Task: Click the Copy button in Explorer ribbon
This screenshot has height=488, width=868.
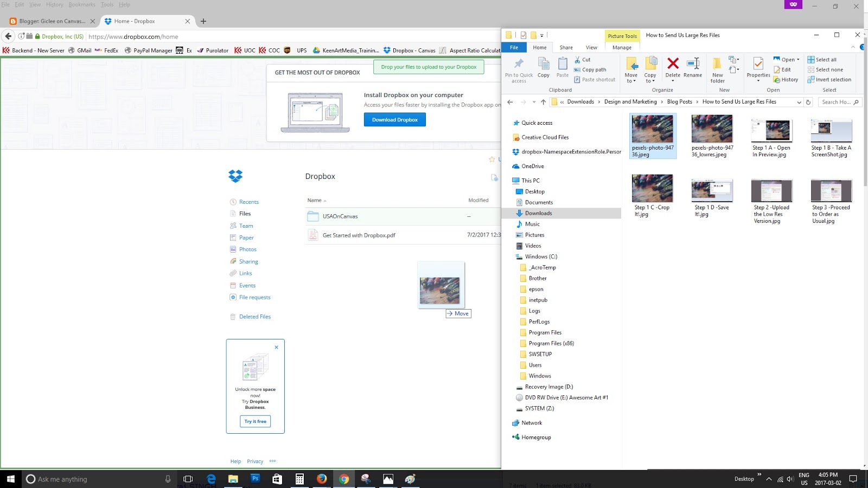Action: tap(544, 67)
